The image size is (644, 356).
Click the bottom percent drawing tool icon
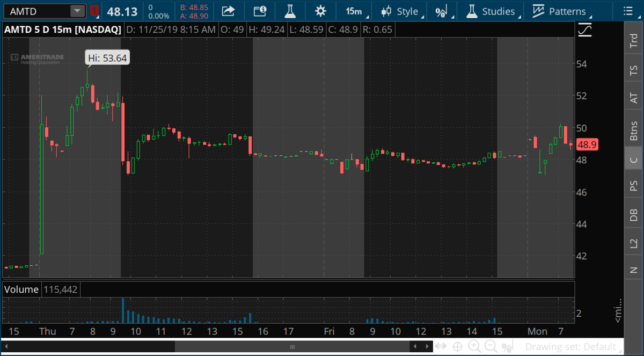coord(508,346)
